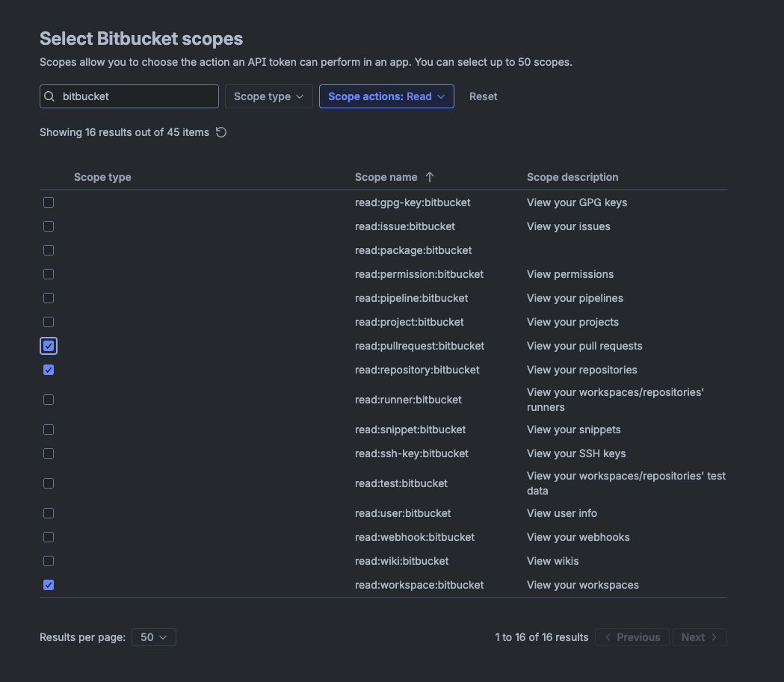
Task: Open the Scope actions filter dropdown
Action: pyautogui.click(x=386, y=96)
